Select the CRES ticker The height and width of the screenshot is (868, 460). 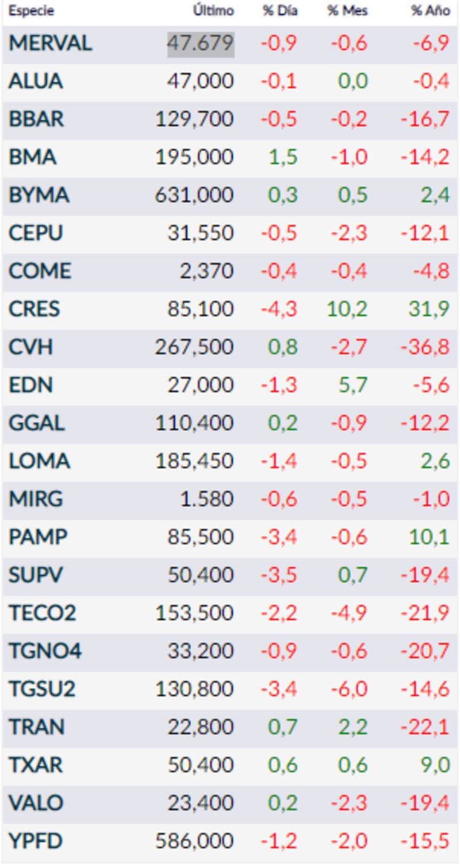click(x=34, y=310)
